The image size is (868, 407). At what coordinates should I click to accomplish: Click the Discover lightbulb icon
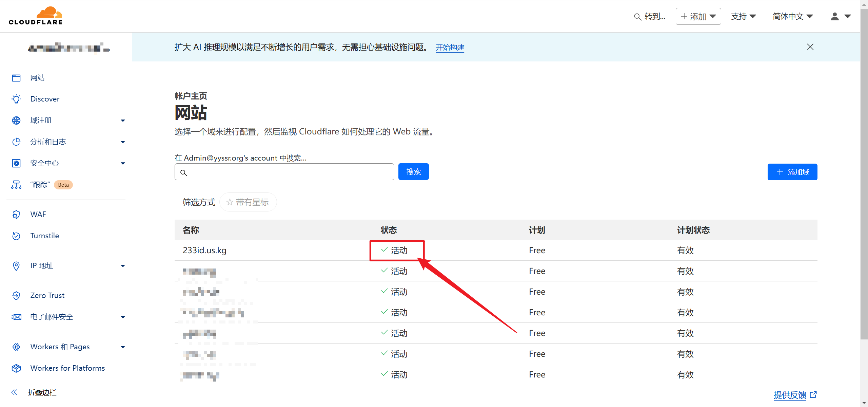coord(16,99)
